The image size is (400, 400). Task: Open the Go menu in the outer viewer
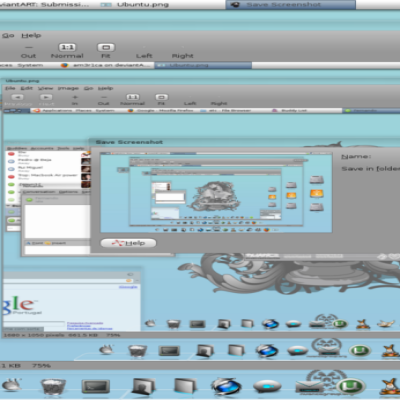pyautogui.click(x=8, y=35)
